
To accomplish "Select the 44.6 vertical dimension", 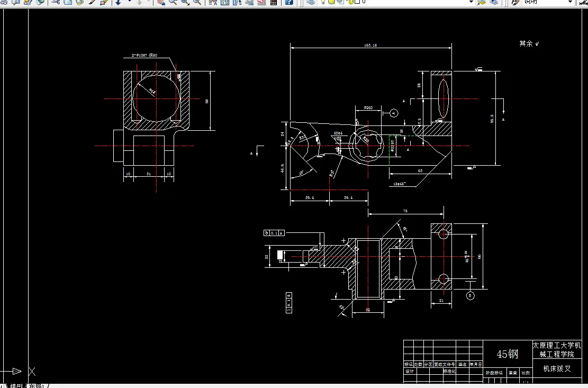I will pos(283,168).
